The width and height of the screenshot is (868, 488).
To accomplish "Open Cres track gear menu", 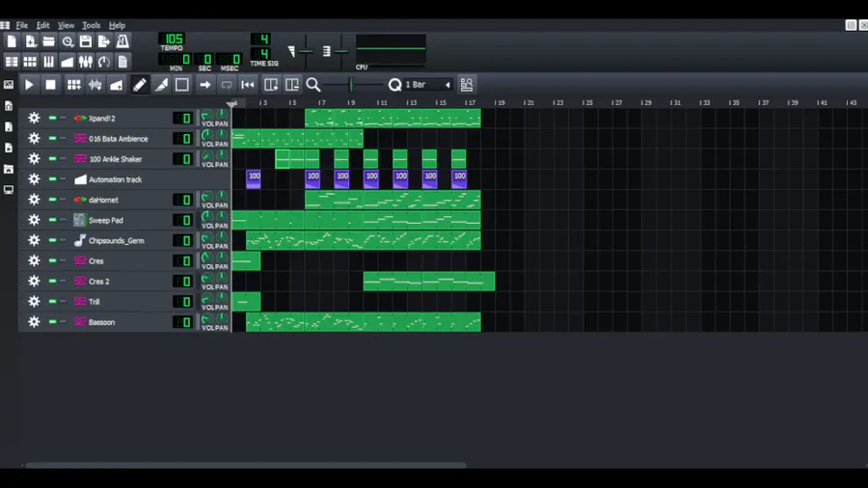I will click(34, 260).
